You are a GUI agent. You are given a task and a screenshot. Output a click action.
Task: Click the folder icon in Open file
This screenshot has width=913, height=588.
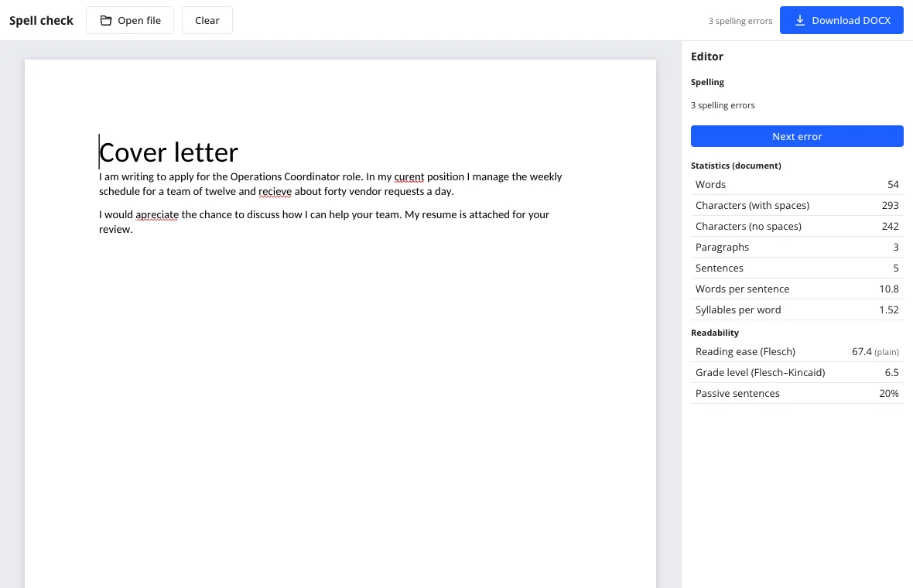(105, 20)
